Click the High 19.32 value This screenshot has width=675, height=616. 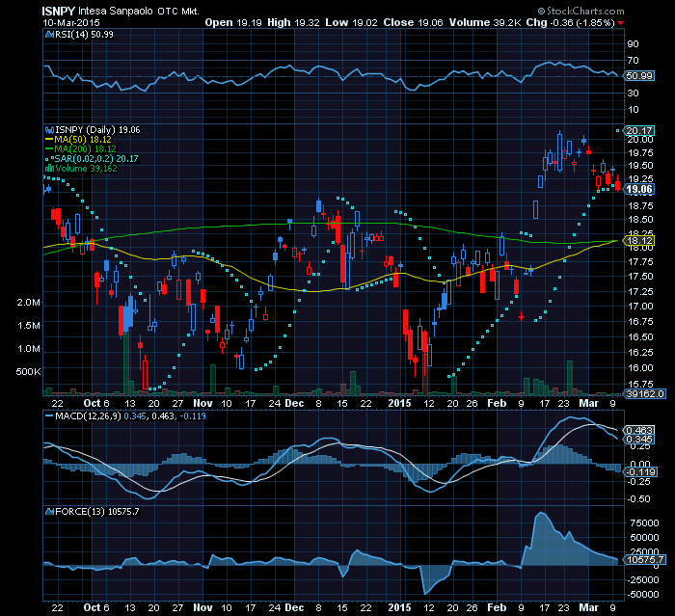point(293,22)
